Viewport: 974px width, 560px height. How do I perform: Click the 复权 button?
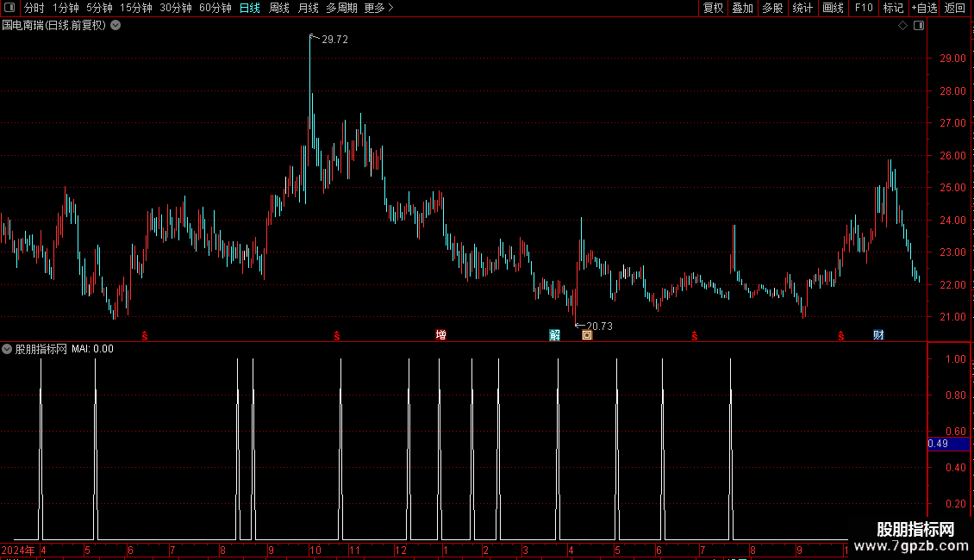coord(713,8)
